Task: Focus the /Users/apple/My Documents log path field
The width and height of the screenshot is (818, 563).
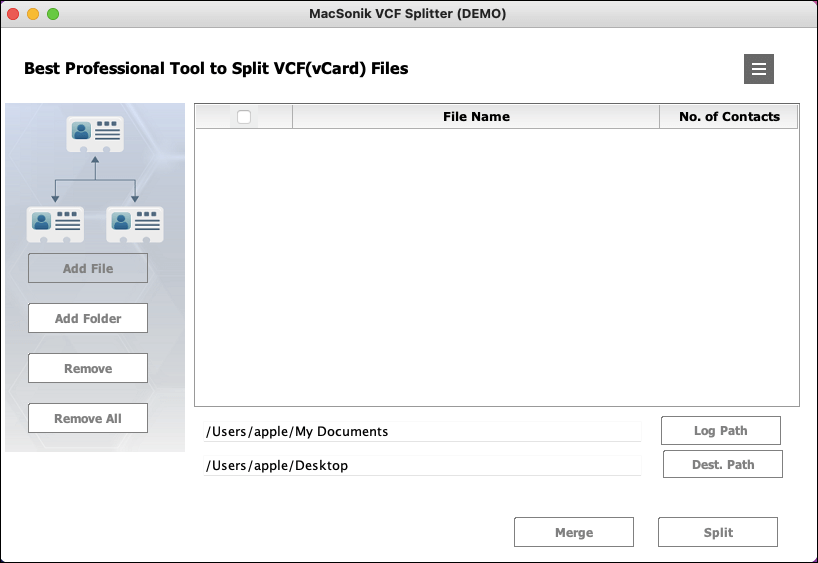Action: tap(422, 432)
